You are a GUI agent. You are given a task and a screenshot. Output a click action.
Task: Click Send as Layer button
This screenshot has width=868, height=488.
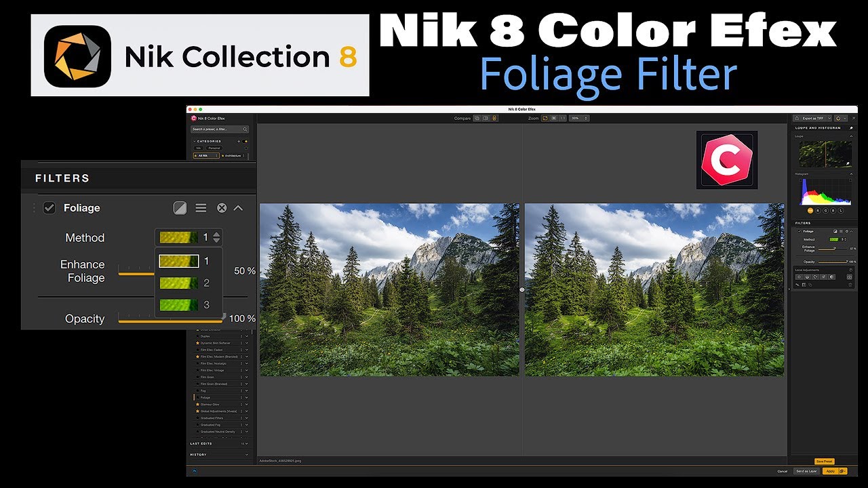coord(806,470)
